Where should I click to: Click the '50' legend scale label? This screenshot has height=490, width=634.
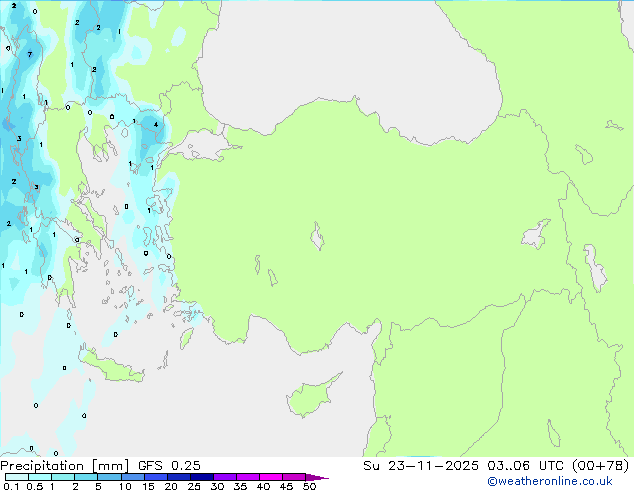[x=309, y=486]
